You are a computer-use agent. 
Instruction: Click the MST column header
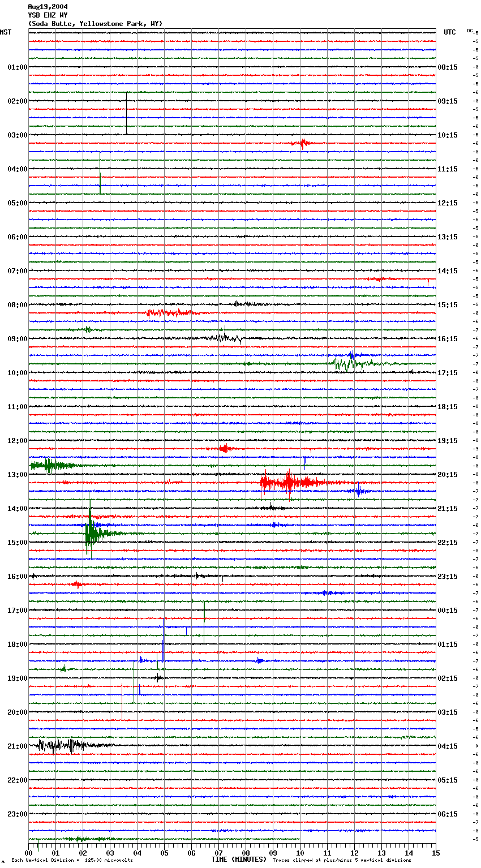coord(6,32)
